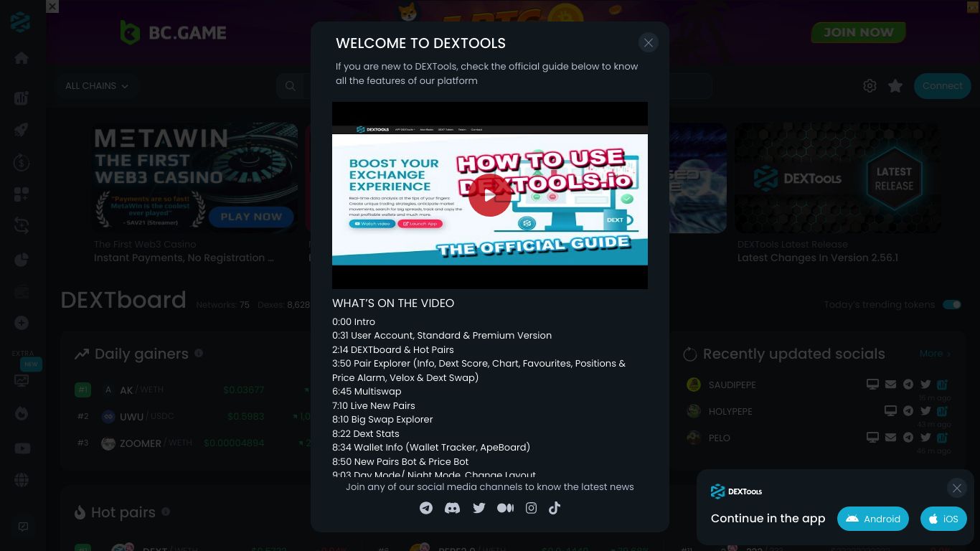Toggle Today's trending tokens switch
The image size is (980, 551).
(952, 305)
